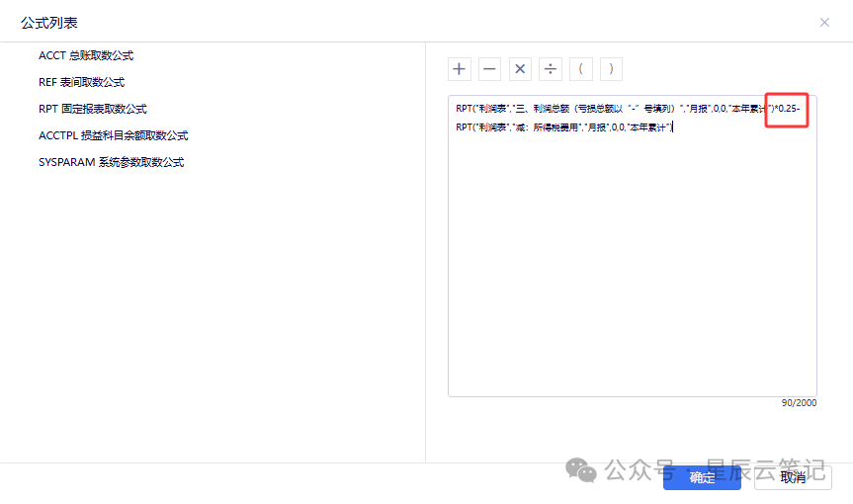Select RPT 固定报表取数公式
The width and height of the screenshot is (853, 504).
click(x=93, y=109)
